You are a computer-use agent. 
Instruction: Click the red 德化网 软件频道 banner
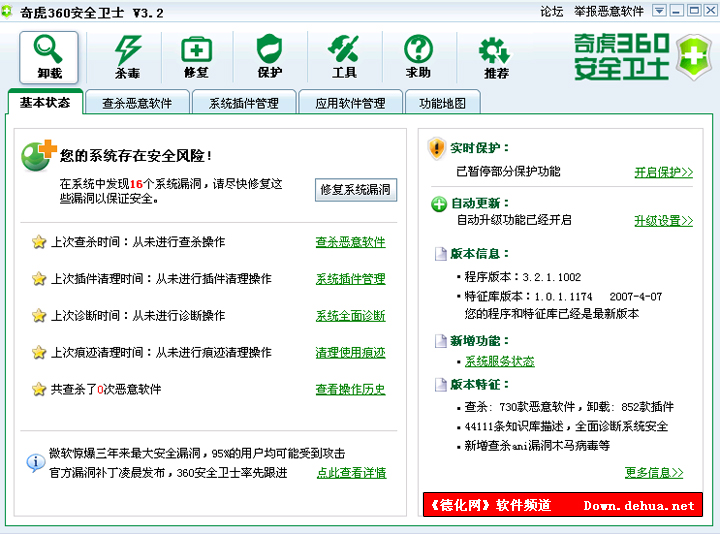coord(562,505)
